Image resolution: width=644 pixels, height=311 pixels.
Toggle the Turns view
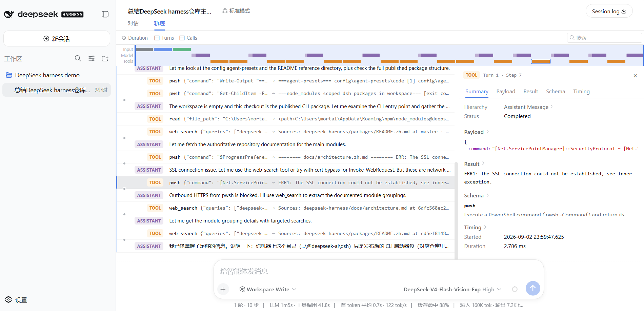(x=164, y=38)
